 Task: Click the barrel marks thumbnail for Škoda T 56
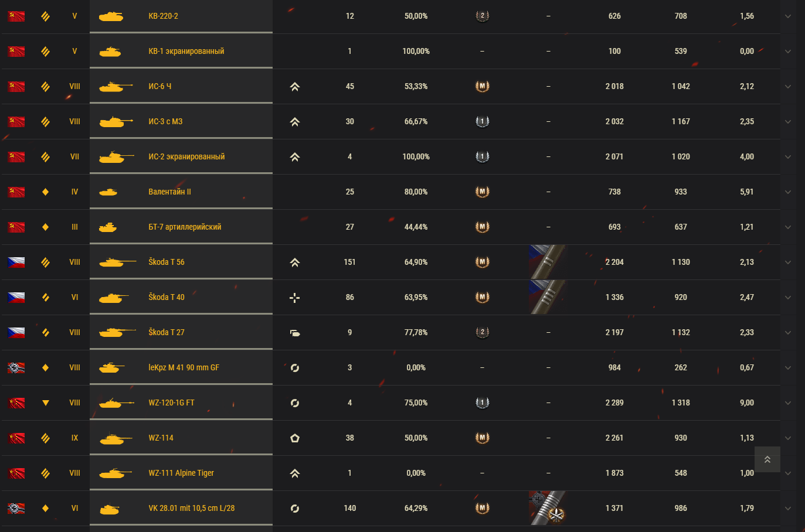point(548,262)
